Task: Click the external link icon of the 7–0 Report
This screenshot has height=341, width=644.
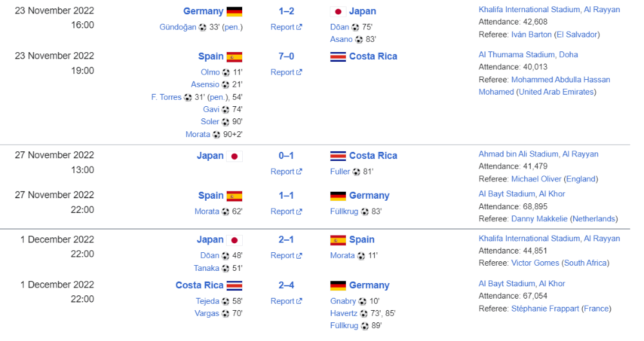Action: [299, 73]
